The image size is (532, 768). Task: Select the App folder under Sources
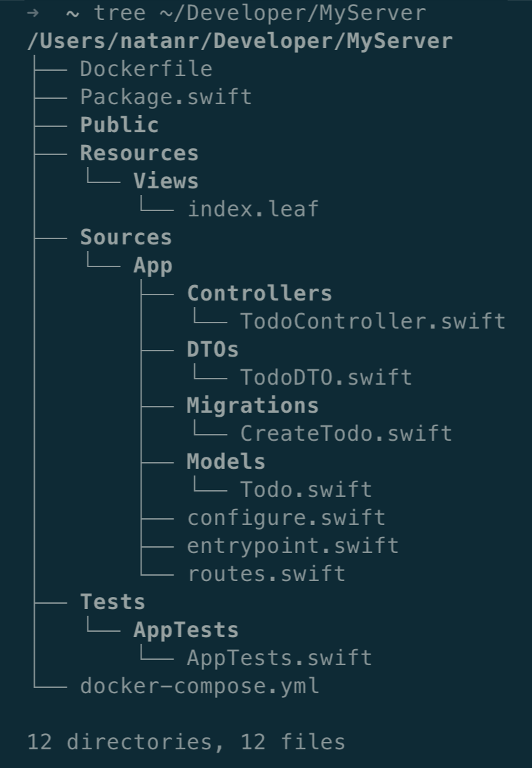pyautogui.click(x=153, y=265)
